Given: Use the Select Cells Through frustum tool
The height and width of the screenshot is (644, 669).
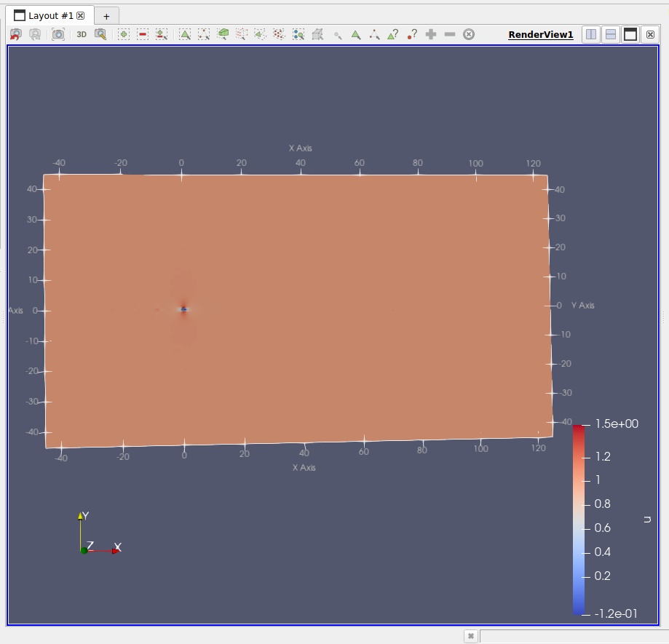Looking at the screenshot, I should pos(222,33).
